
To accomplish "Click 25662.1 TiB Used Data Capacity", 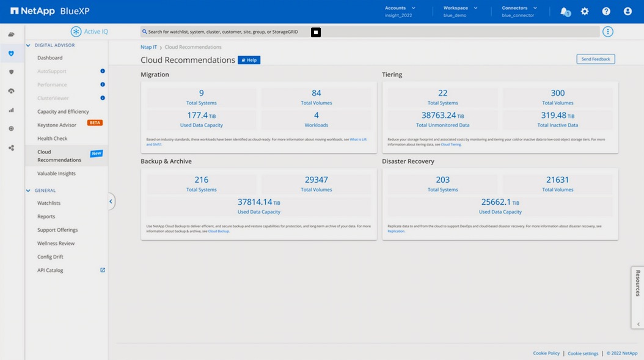I will [x=500, y=207].
